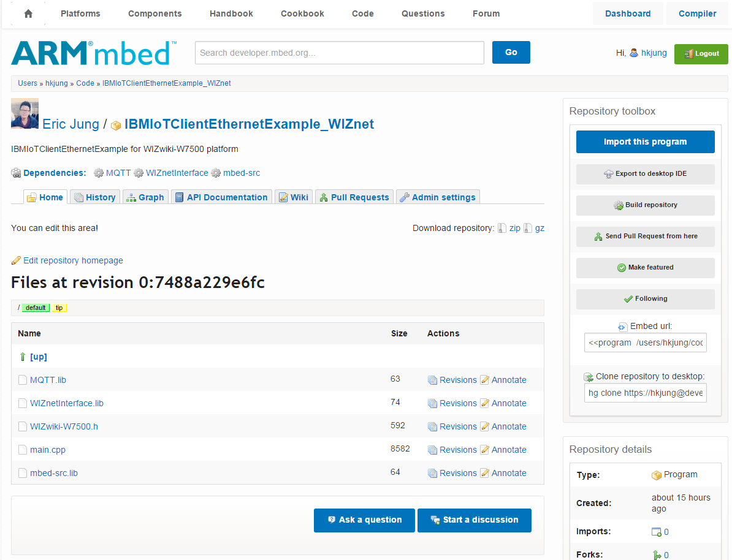Click the Forks count icon
The width and height of the screenshot is (732, 560).
point(657,555)
